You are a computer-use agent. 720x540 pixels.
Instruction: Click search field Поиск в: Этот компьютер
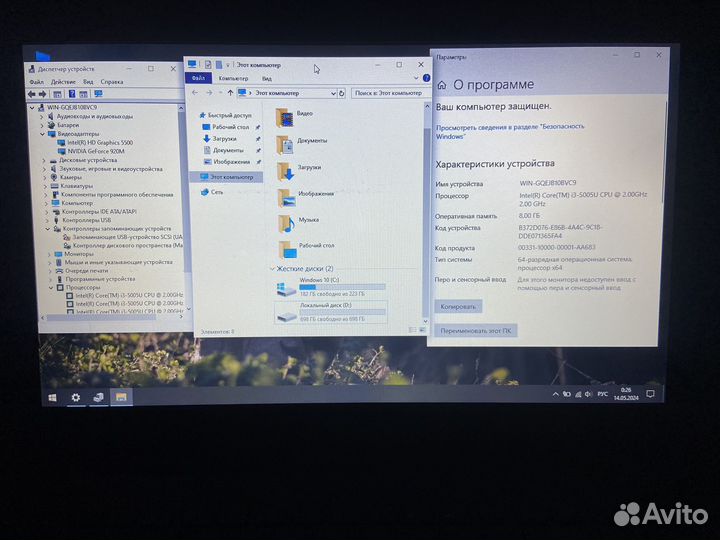tap(390, 93)
